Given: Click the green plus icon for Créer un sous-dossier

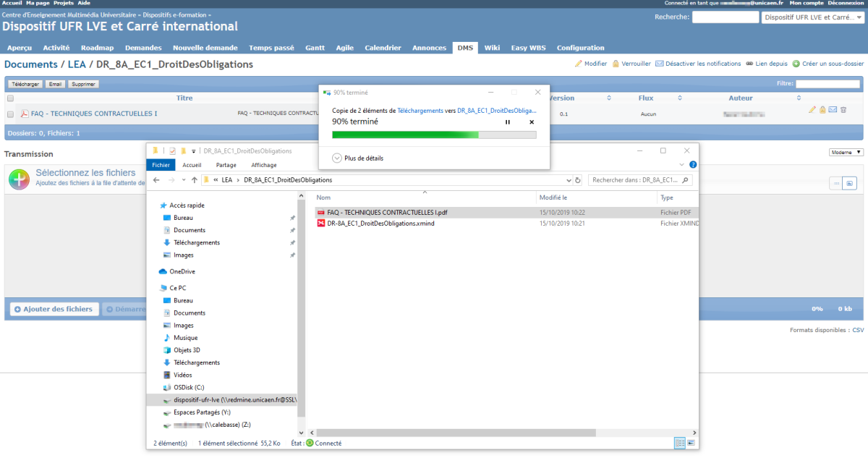Looking at the screenshot, I should [796, 64].
